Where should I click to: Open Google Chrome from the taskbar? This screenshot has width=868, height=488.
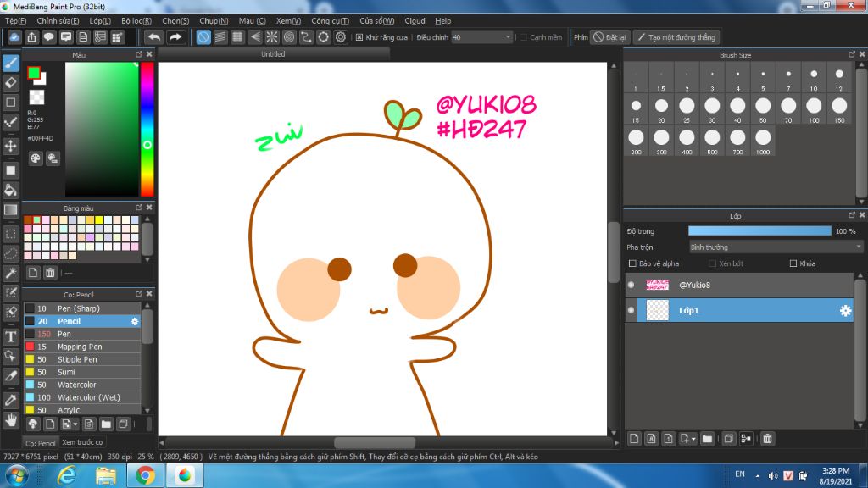145,475
